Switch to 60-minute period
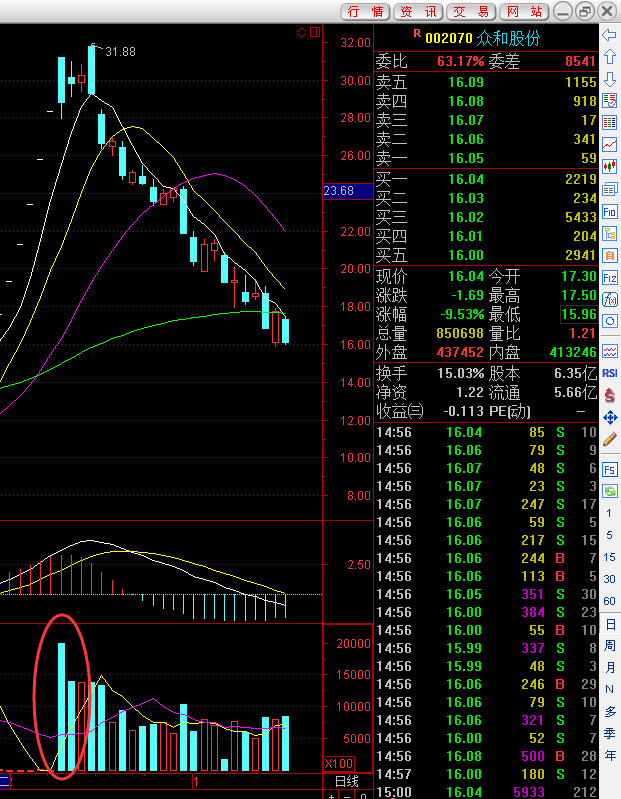Viewport: 621px width, 799px height. point(609,601)
